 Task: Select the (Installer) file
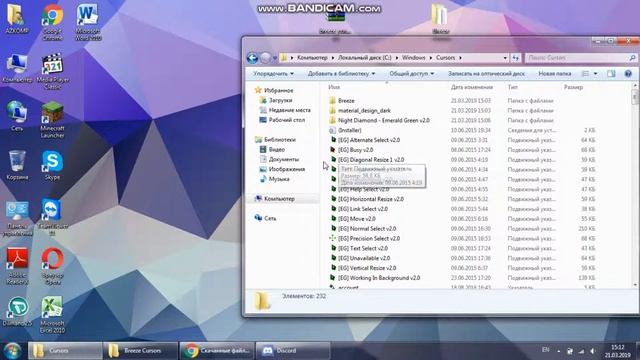[x=350, y=130]
